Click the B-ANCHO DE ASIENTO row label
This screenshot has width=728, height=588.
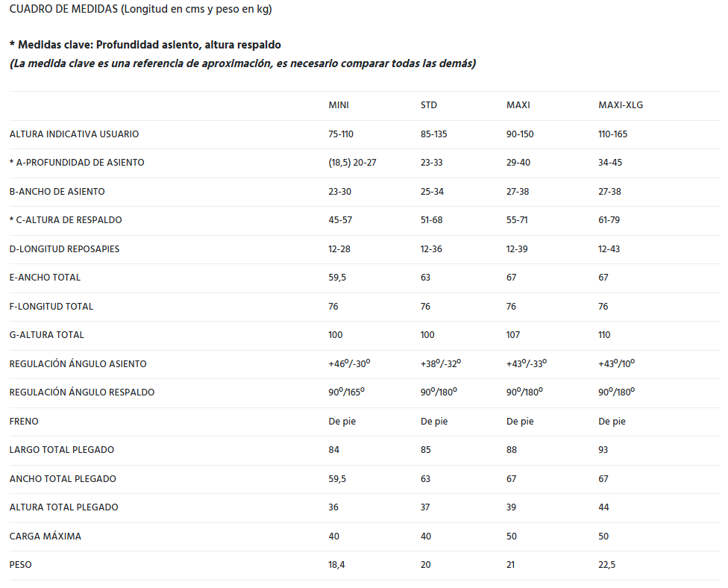click(57, 192)
